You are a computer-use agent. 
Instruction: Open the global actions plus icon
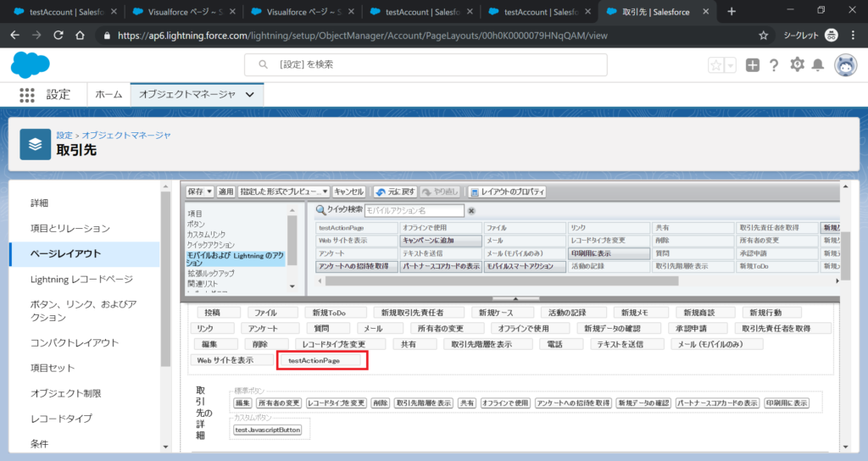(753, 65)
